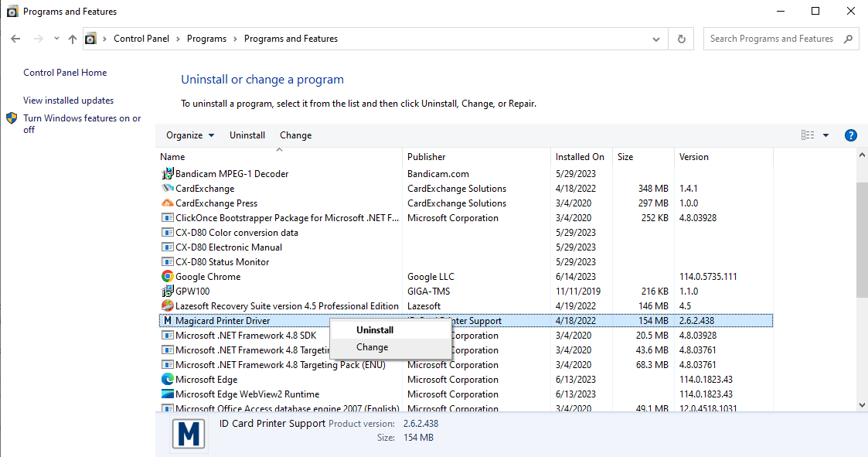Click the Forward navigation arrow
Screen dimensions: 868x457
pyautogui.click(x=38, y=39)
